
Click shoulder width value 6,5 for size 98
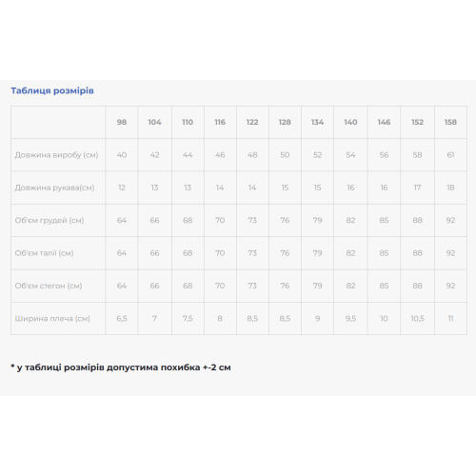[122, 318]
